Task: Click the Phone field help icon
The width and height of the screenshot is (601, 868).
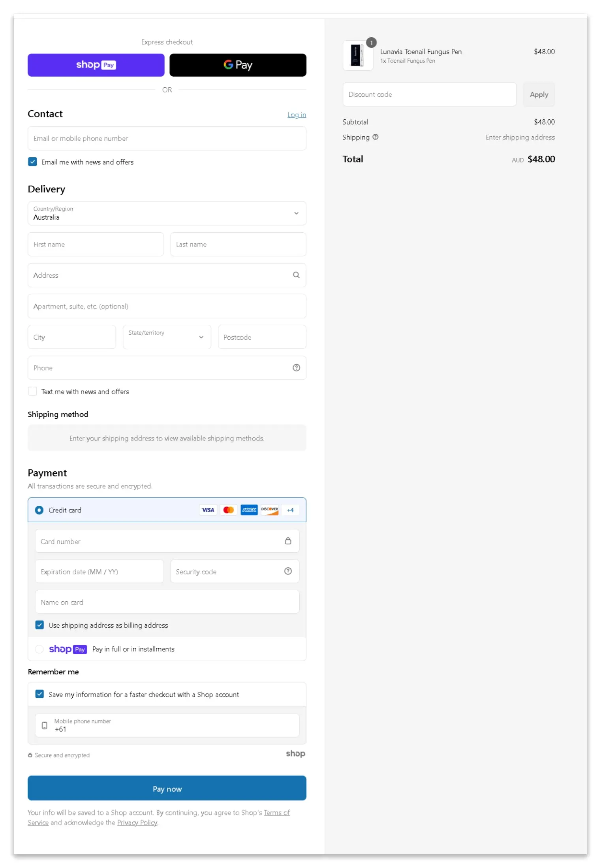Action: 296,368
